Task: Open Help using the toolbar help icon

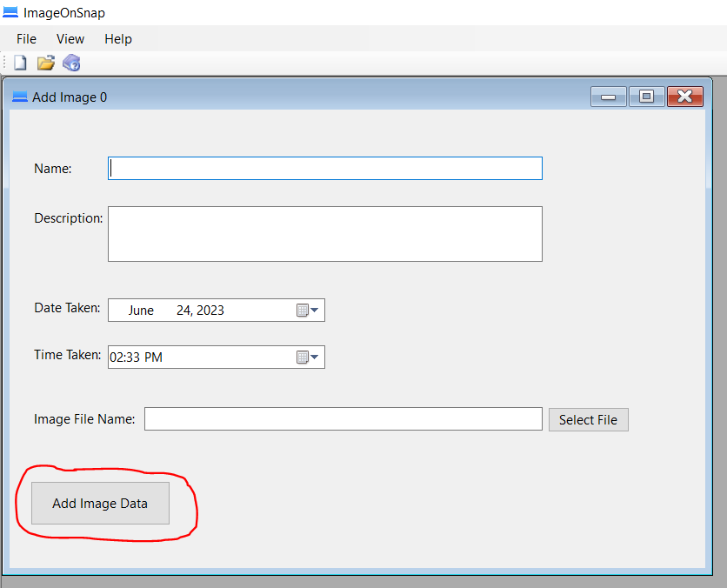Action: click(71, 63)
